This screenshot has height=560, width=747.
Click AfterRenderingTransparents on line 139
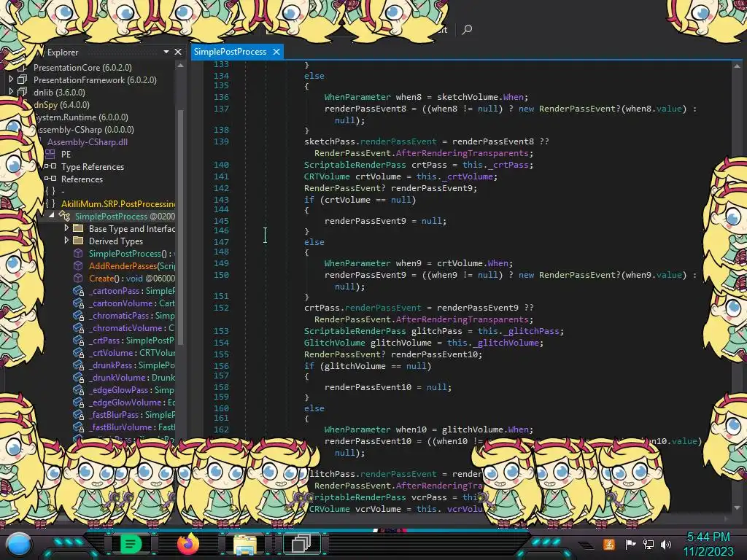click(x=462, y=153)
